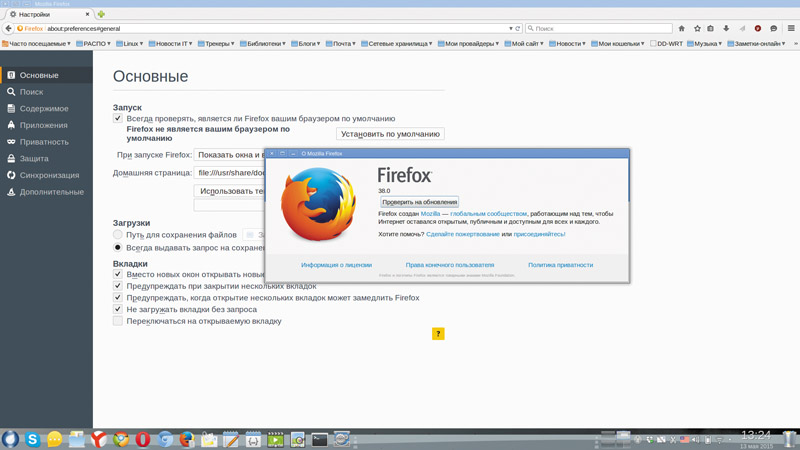Open 'При запуске Firefox' dropdown
Viewport: 800px width, 450px height.
(229, 155)
